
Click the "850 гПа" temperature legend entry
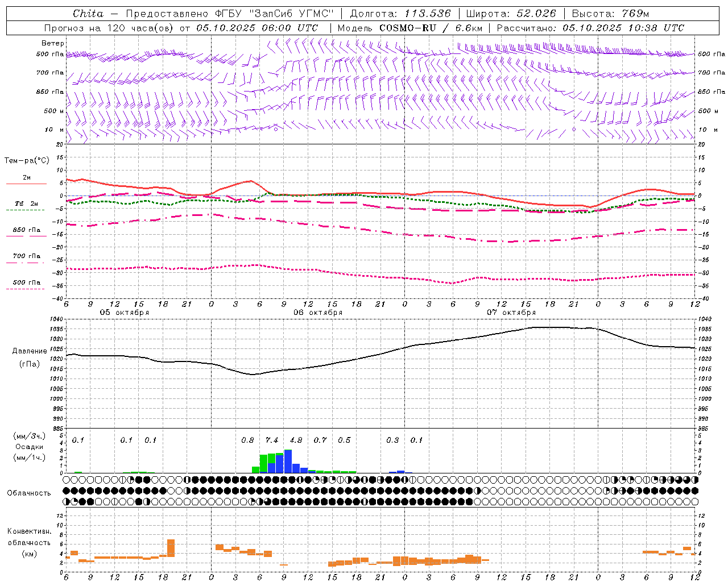[26, 231]
